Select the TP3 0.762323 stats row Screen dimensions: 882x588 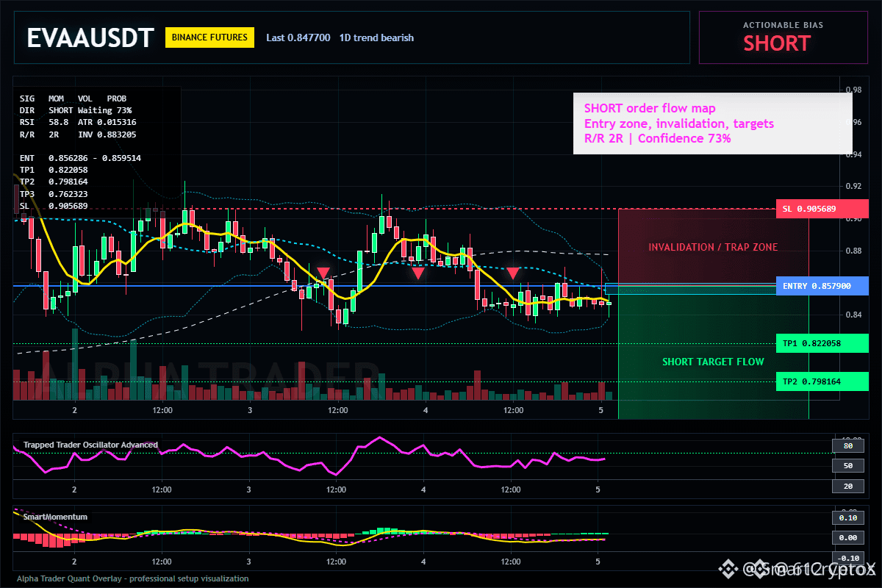coord(54,194)
